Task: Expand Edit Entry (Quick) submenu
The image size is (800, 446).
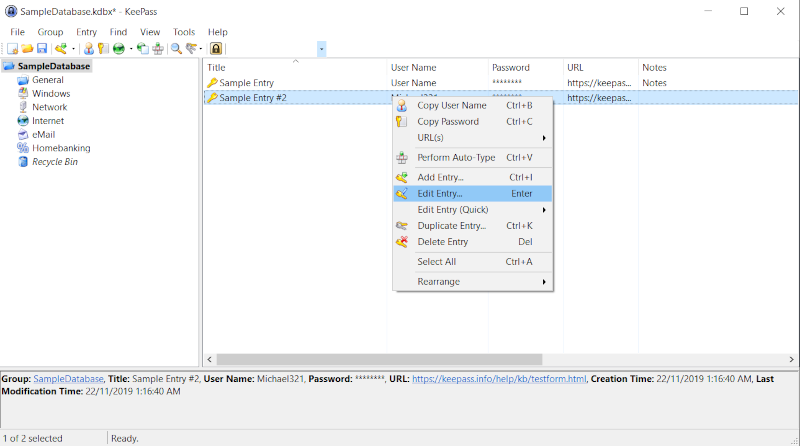Action: pos(473,210)
